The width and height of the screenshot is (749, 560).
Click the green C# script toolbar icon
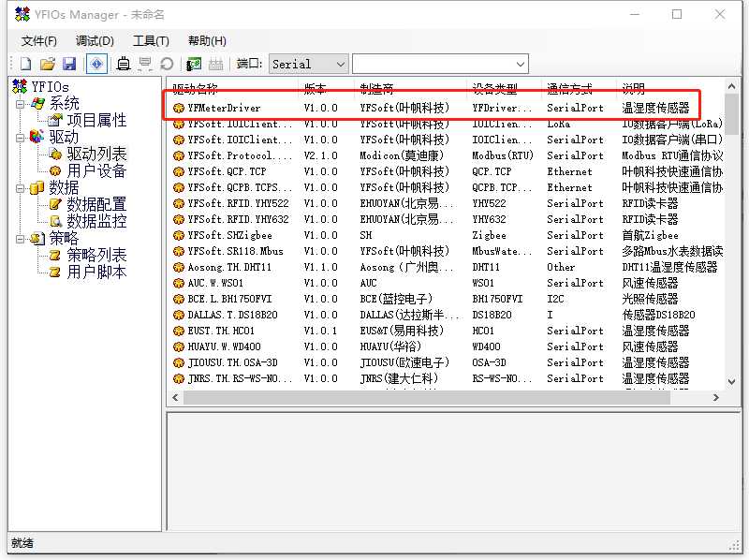(194, 64)
